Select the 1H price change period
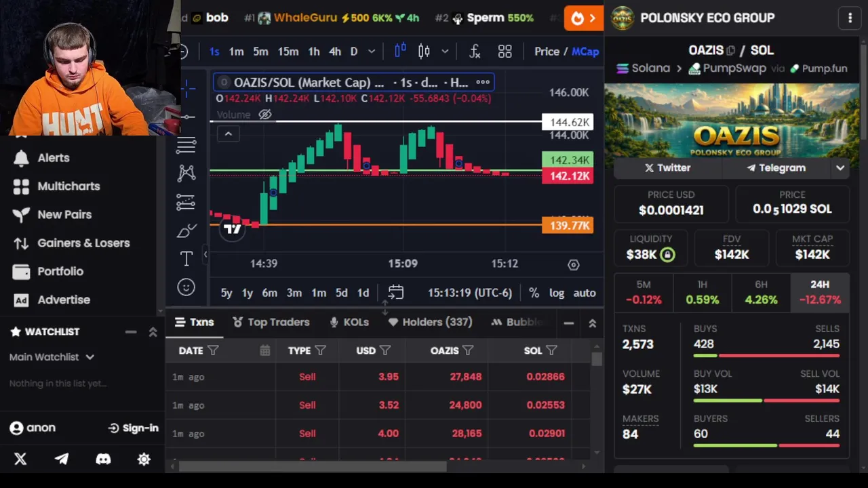Viewport: 868px width, 488px height. [x=703, y=292]
